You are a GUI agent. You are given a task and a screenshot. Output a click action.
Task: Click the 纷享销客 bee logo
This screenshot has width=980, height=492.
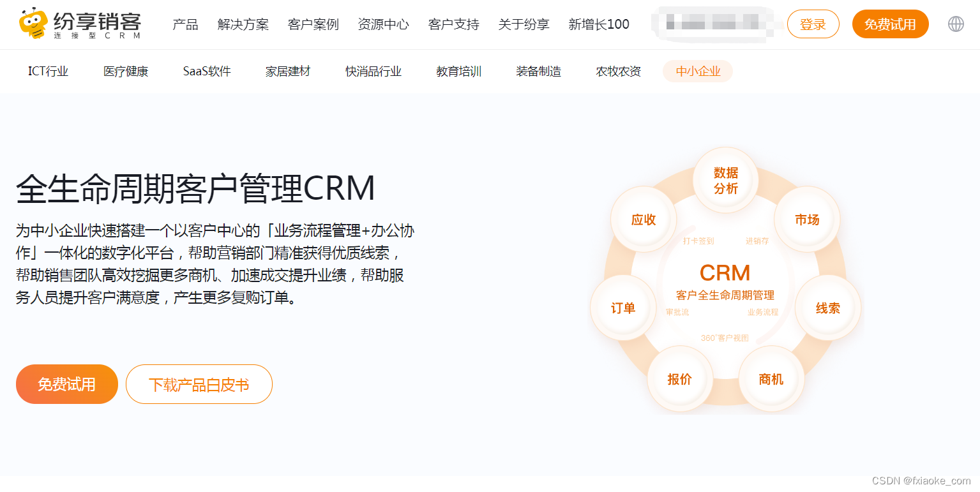tap(80, 24)
